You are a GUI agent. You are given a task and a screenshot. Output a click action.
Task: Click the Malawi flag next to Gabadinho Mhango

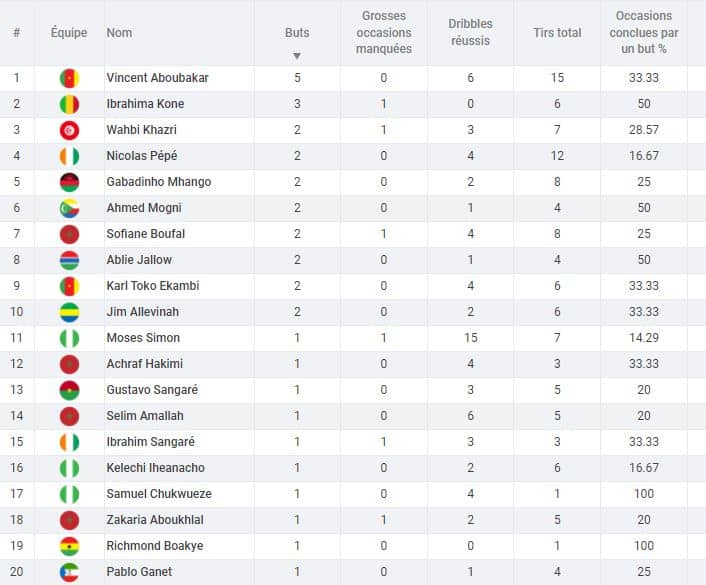(x=70, y=182)
